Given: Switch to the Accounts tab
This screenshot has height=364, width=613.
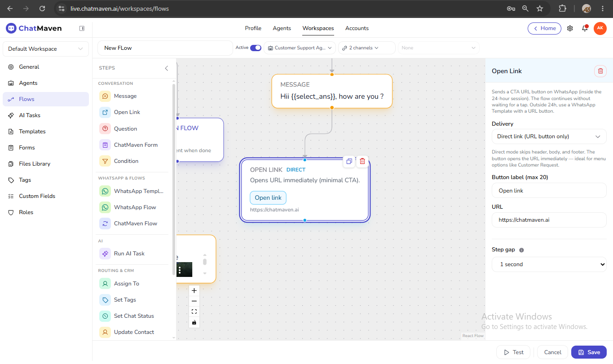Looking at the screenshot, I should pos(357,28).
